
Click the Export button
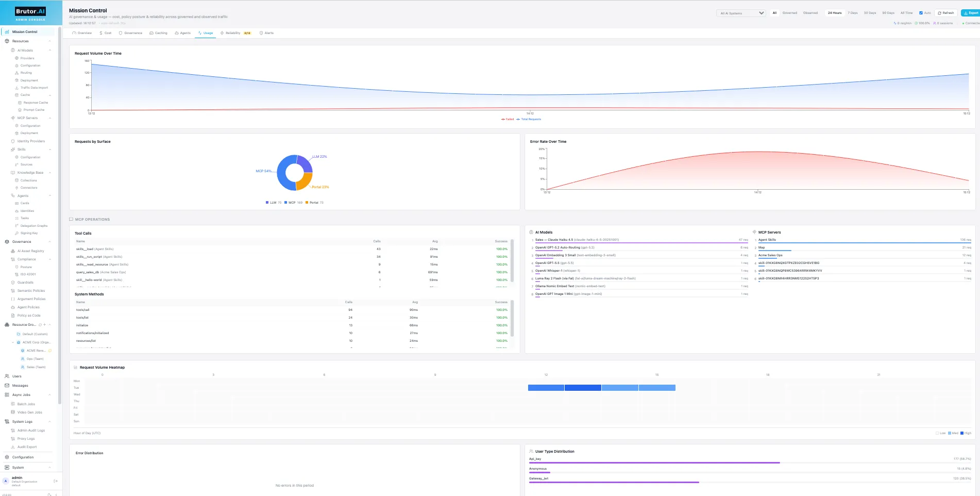[971, 13]
